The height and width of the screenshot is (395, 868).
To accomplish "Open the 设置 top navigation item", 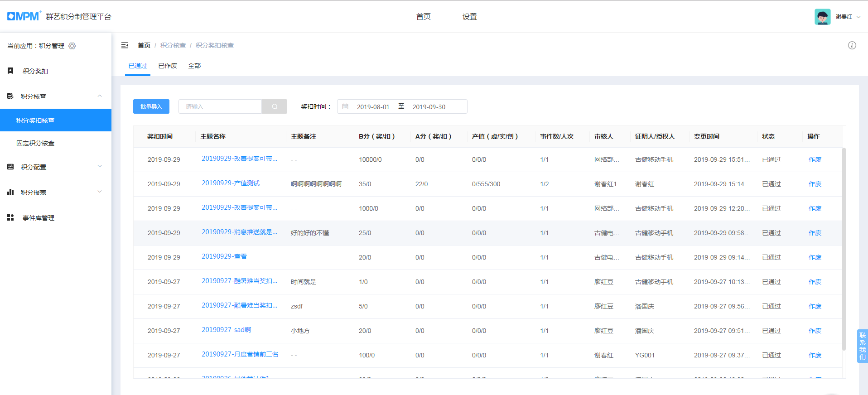I will pos(470,17).
